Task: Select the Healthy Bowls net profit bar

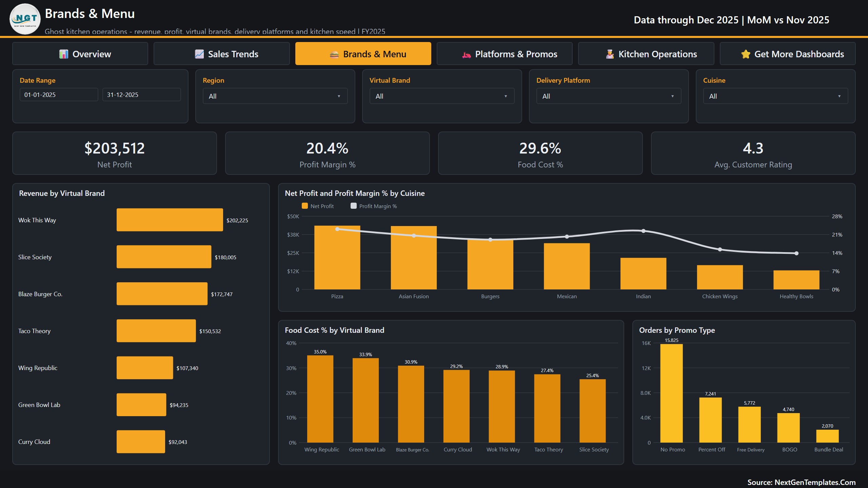Action: coord(796,280)
